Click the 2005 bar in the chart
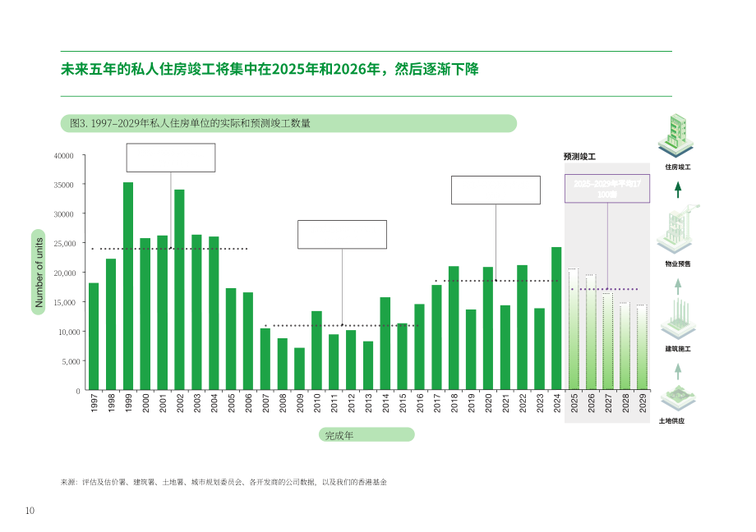 pos(231,339)
